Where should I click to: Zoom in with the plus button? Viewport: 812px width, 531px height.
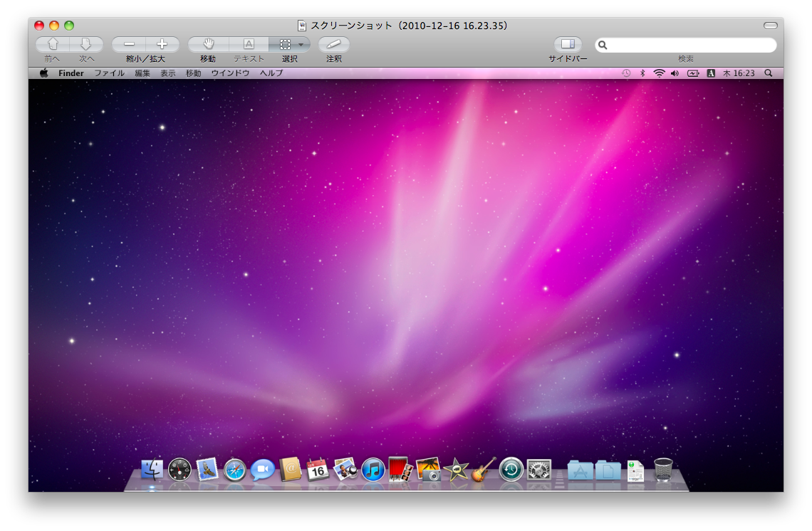162,45
